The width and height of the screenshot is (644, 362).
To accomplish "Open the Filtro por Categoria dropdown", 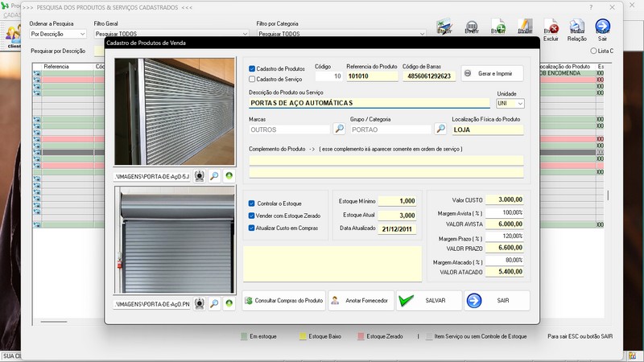I will [x=422, y=34].
